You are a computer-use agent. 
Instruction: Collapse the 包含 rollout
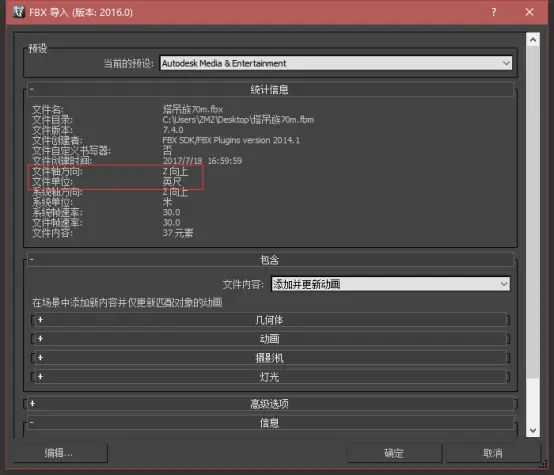coord(270,260)
